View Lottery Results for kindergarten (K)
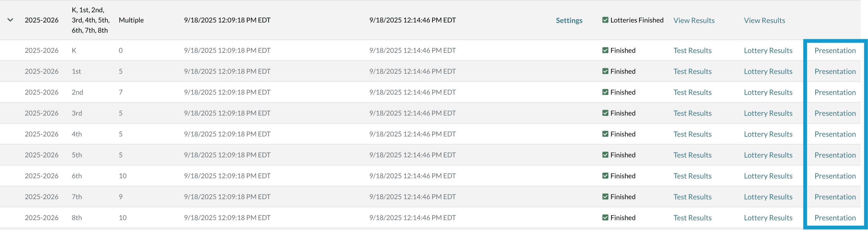This screenshot has height=230, width=868. (x=768, y=50)
